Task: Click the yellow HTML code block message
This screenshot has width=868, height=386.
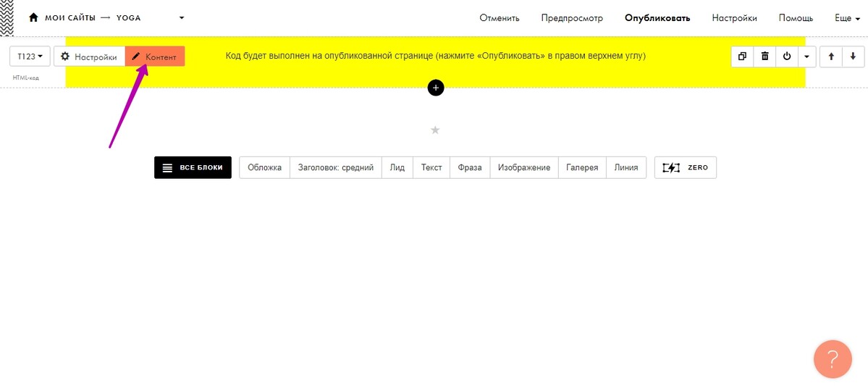Action: 436,56
